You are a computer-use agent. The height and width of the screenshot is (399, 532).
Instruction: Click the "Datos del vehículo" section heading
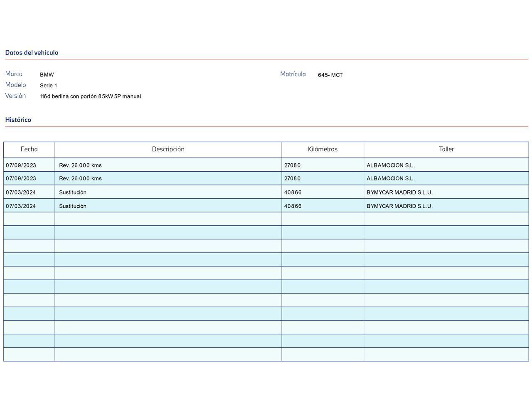pyautogui.click(x=32, y=52)
